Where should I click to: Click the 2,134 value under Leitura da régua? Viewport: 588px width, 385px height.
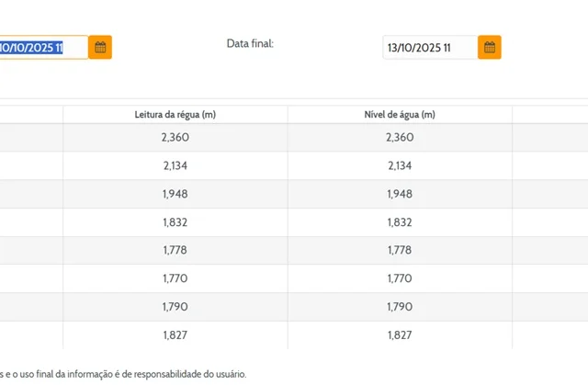pyautogui.click(x=175, y=165)
